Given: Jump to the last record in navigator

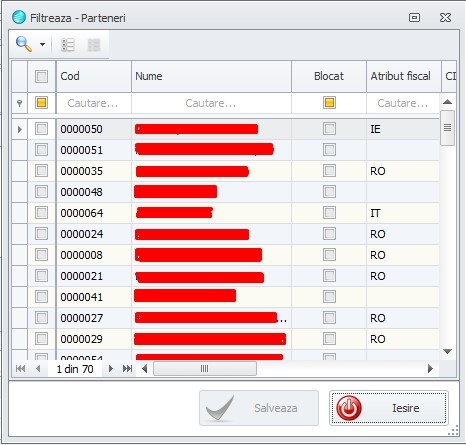Looking at the screenshot, I should [x=127, y=369].
